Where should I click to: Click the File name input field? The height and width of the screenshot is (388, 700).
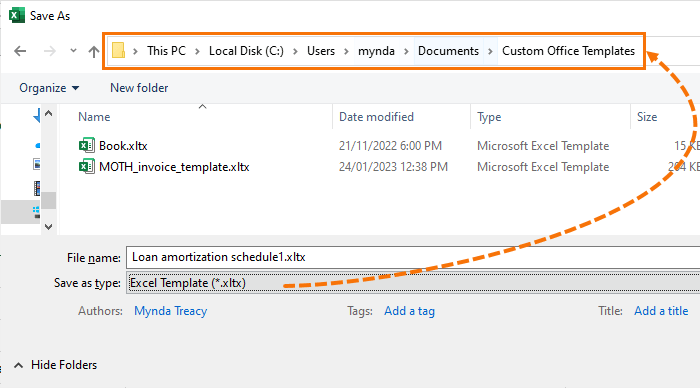pos(413,257)
